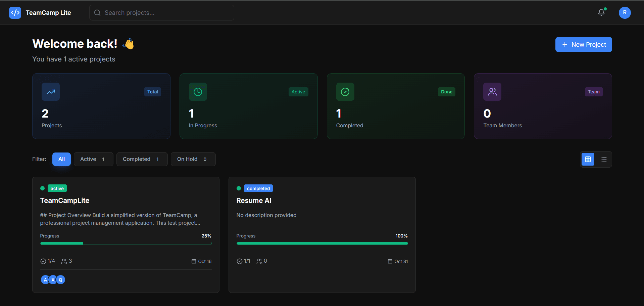Select the All filter
Viewport: 644px width, 306px height.
61,159
